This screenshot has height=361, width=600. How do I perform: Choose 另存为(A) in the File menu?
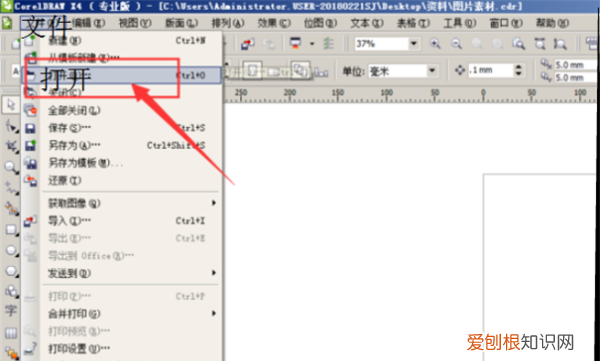pyautogui.click(x=122, y=145)
